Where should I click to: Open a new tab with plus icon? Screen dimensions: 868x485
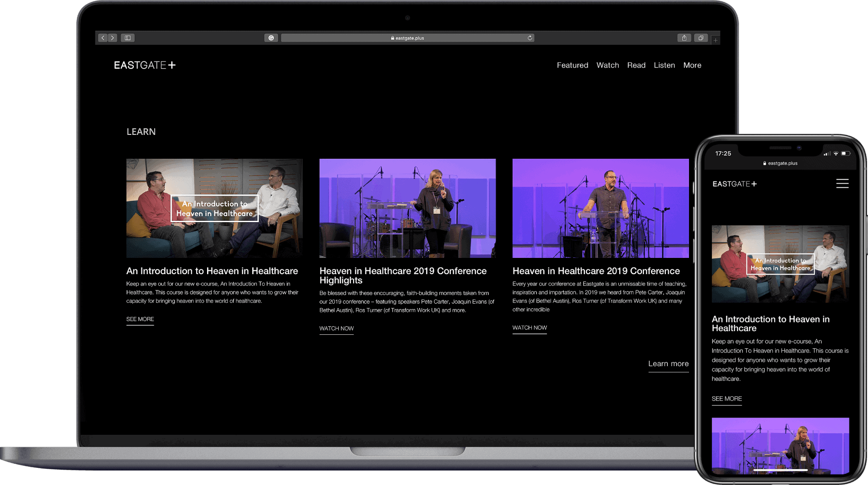tap(715, 40)
